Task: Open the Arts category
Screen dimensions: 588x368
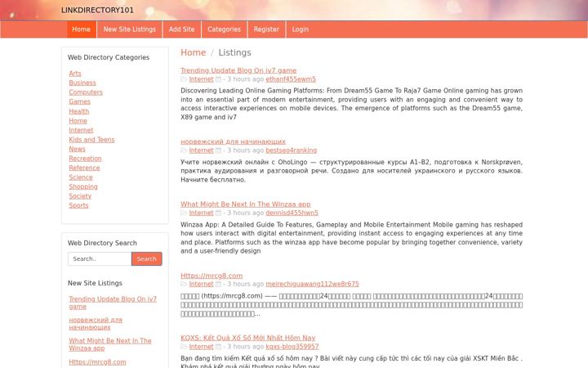Action: [x=75, y=74]
